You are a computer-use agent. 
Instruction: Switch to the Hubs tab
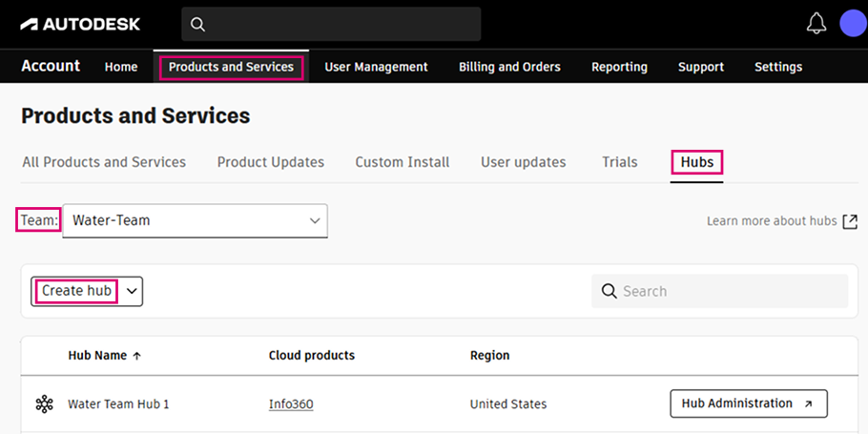click(696, 162)
